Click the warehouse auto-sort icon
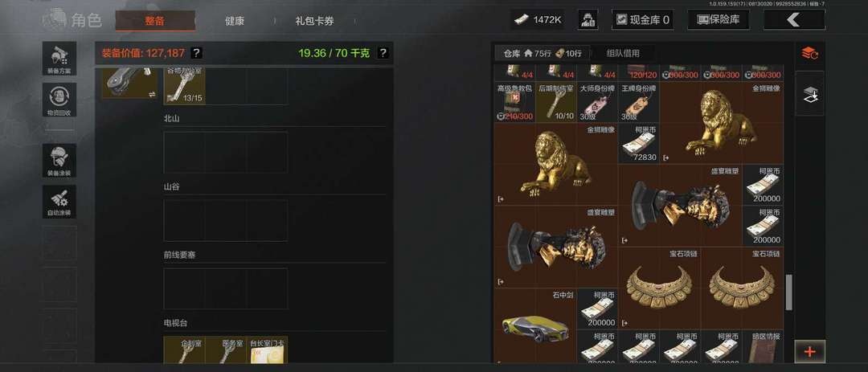 810,54
